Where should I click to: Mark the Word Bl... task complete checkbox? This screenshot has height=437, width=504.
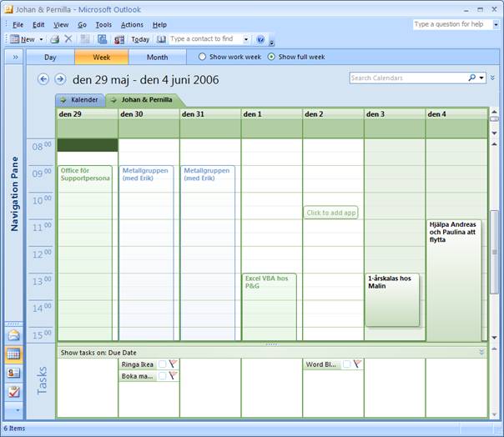(x=346, y=364)
